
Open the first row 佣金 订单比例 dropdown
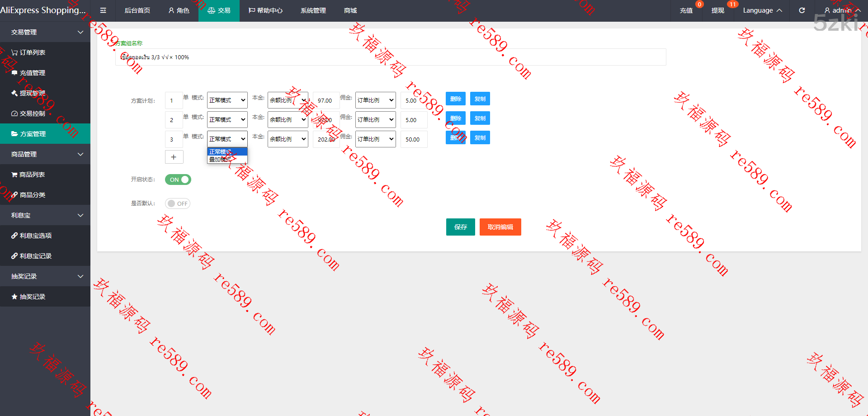(x=375, y=100)
